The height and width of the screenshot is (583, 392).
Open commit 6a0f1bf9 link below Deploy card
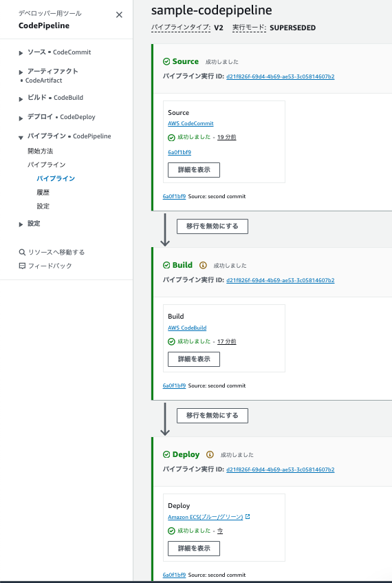point(174,575)
